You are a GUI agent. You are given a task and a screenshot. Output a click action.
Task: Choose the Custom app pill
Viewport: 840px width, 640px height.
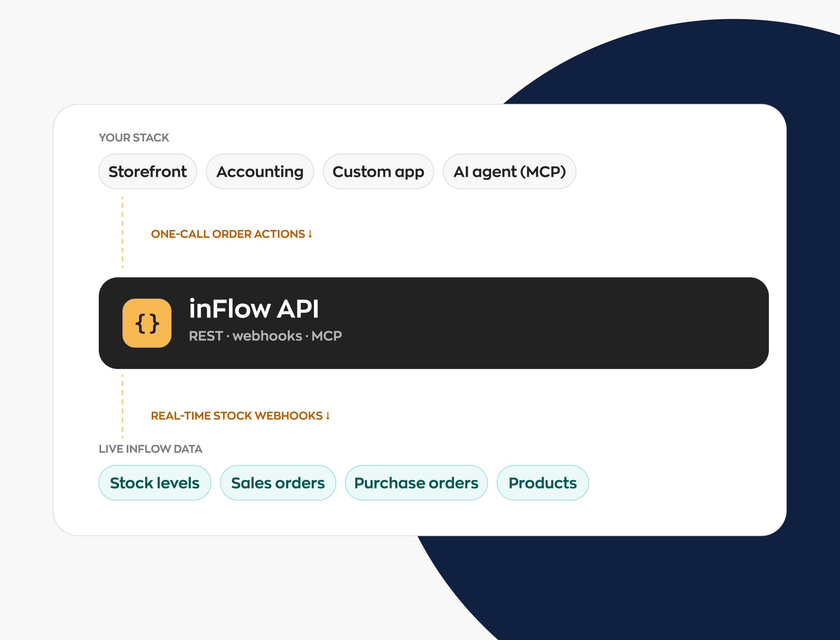click(378, 172)
